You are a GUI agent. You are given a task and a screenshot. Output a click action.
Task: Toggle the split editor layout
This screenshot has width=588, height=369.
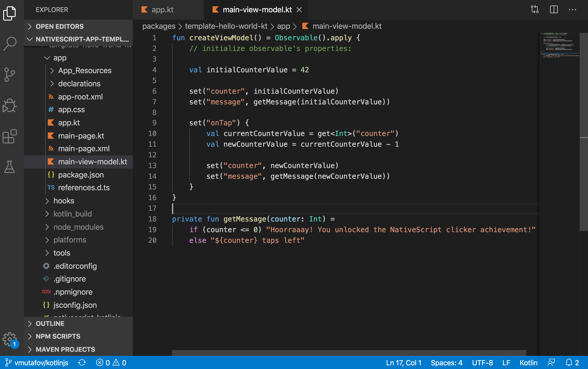coord(554,9)
